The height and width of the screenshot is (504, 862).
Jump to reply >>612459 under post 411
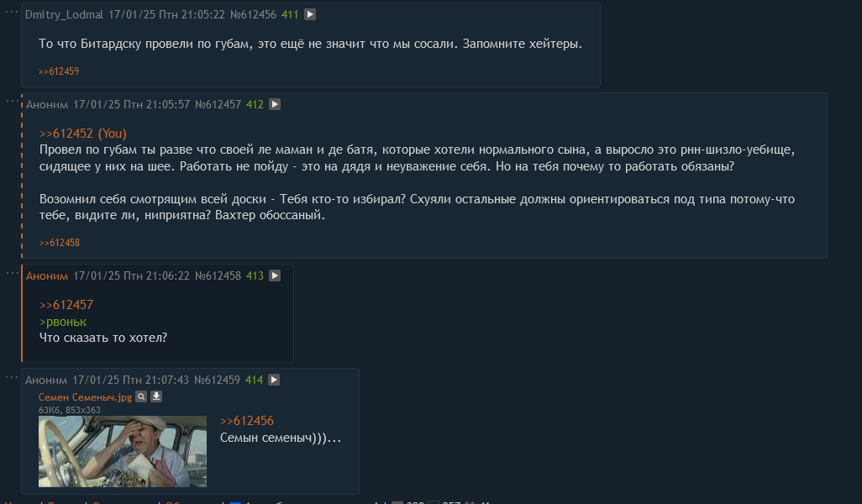pos(59,71)
